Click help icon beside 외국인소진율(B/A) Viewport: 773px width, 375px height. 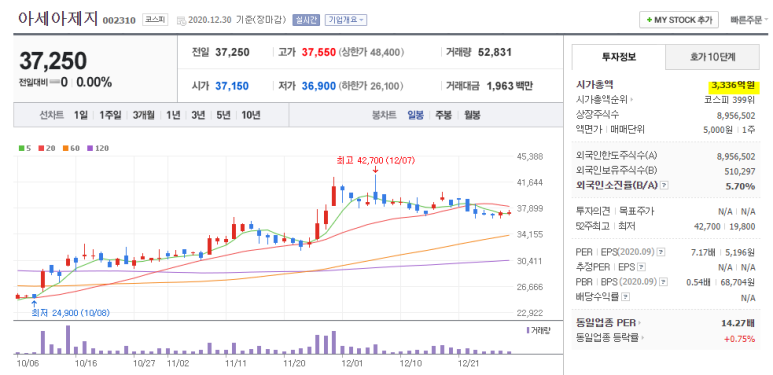point(664,186)
